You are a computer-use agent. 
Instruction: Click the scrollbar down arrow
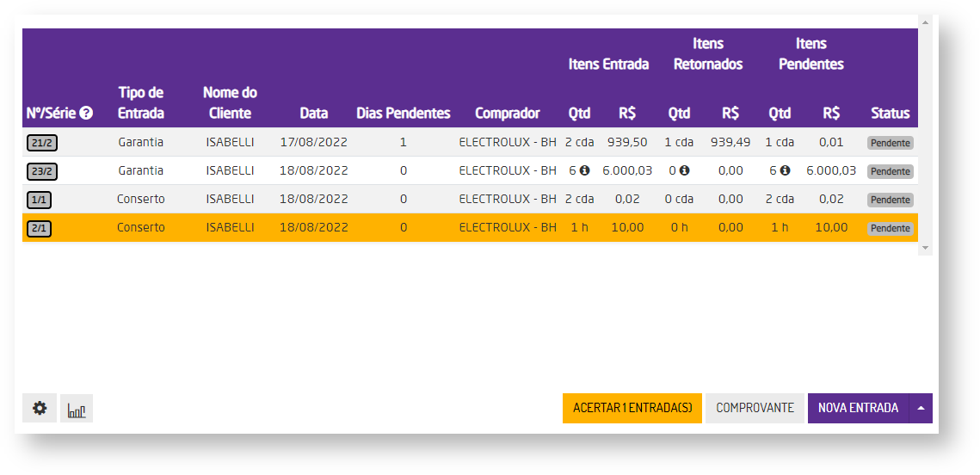(x=926, y=248)
